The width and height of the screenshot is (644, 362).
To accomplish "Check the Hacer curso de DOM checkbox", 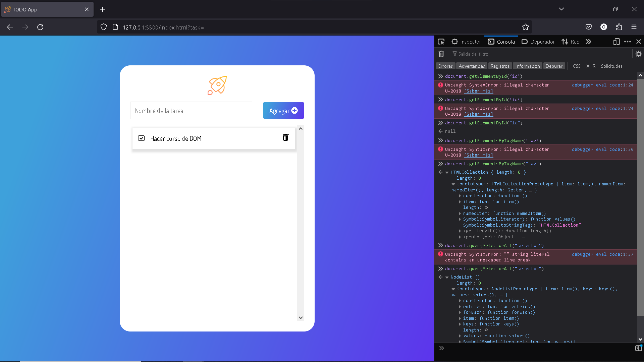I will click(x=142, y=138).
